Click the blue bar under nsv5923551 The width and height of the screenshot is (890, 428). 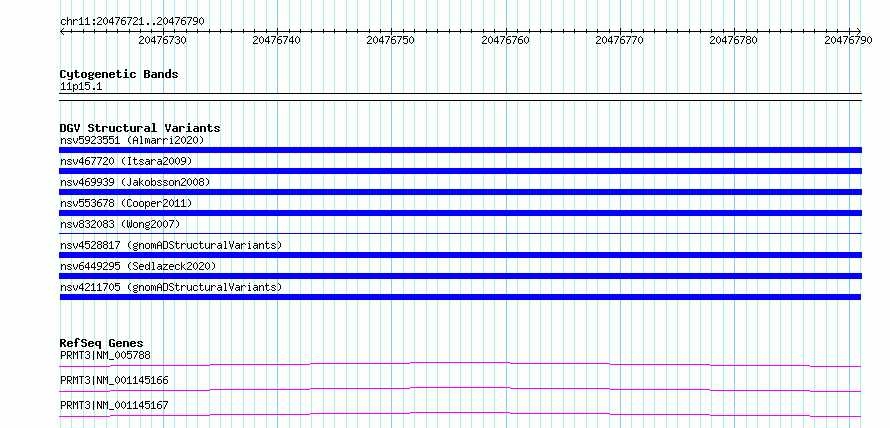pos(460,150)
